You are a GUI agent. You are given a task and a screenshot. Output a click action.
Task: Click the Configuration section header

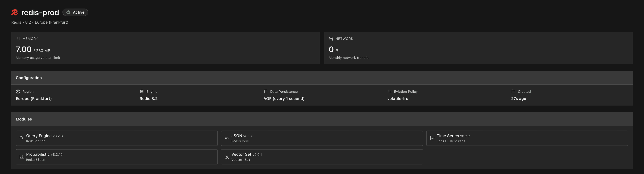[x=322, y=78]
